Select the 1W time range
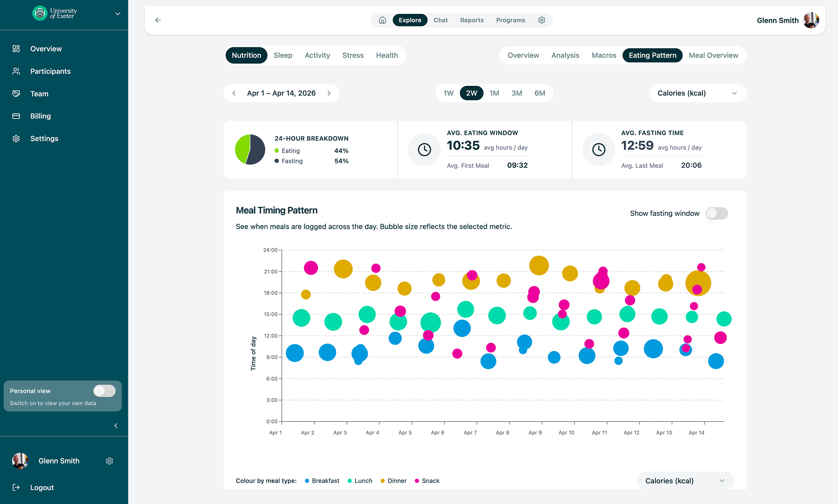This screenshot has height=504, width=838. [x=448, y=93]
